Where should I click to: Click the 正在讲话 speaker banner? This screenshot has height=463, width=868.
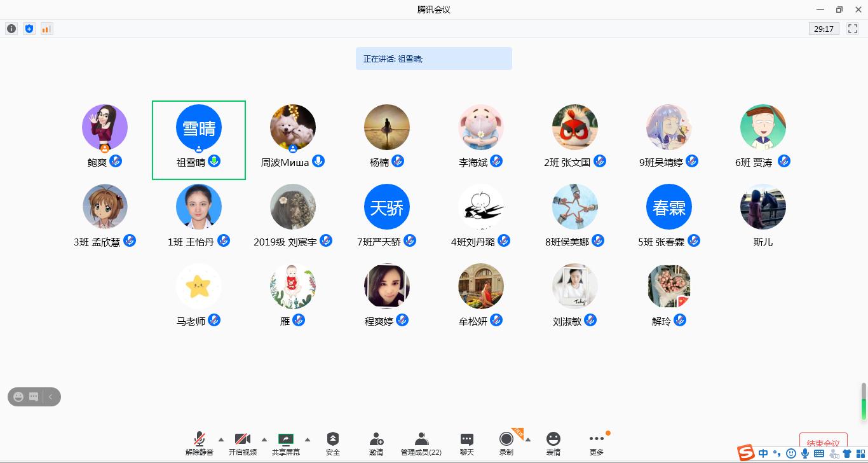pos(434,59)
